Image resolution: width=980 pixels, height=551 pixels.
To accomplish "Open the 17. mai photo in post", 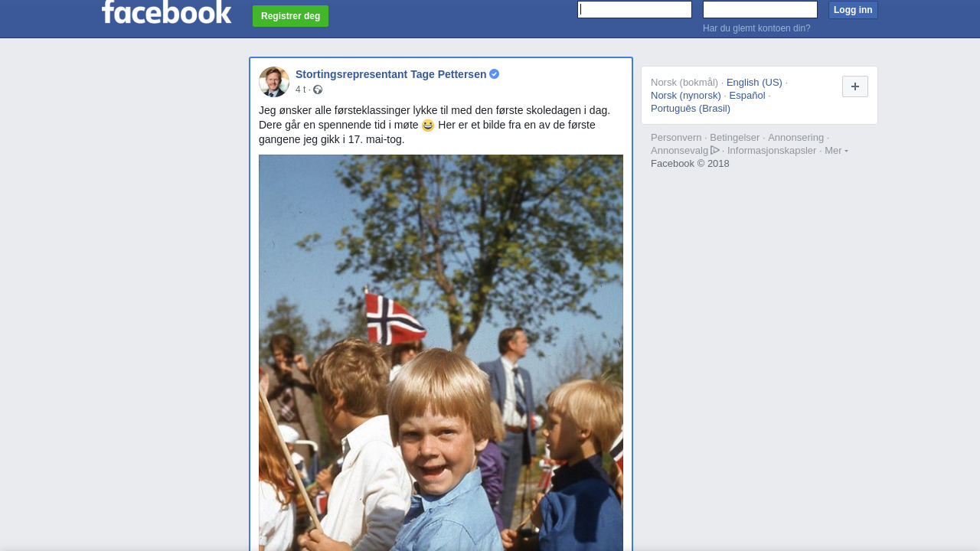I will pyautogui.click(x=441, y=353).
